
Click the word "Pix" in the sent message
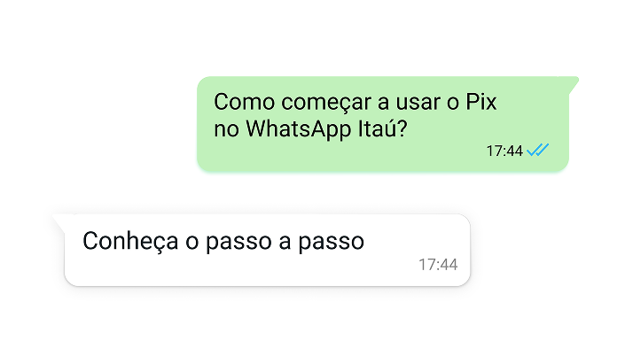[x=481, y=102]
